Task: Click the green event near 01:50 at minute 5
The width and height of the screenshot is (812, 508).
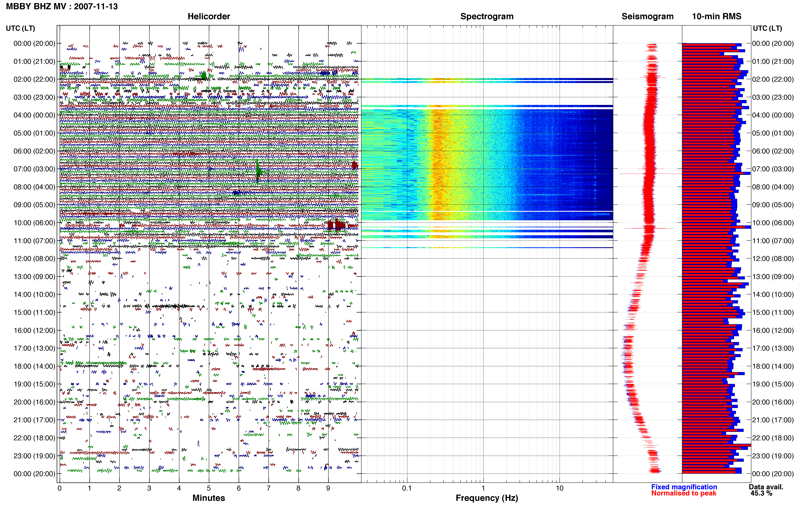Action: (204, 75)
